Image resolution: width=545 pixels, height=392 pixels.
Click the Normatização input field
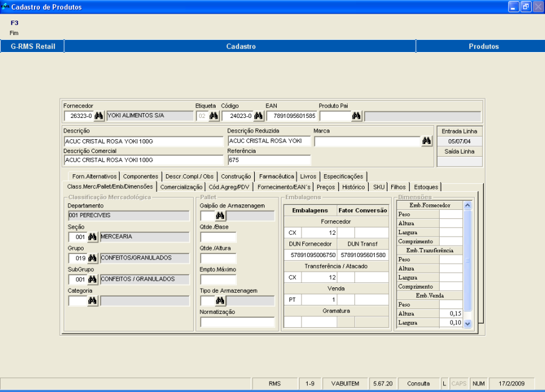point(237,322)
